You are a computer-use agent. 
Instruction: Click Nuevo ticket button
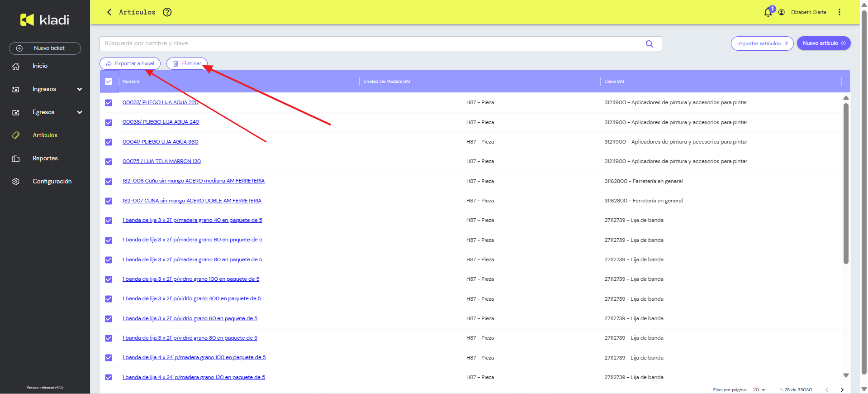tap(45, 48)
